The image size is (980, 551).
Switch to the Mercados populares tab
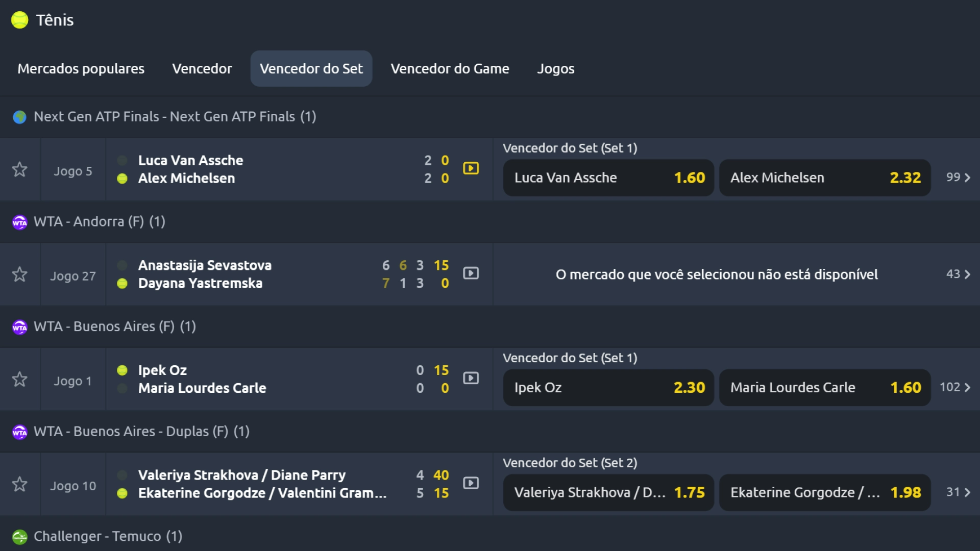(x=80, y=68)
